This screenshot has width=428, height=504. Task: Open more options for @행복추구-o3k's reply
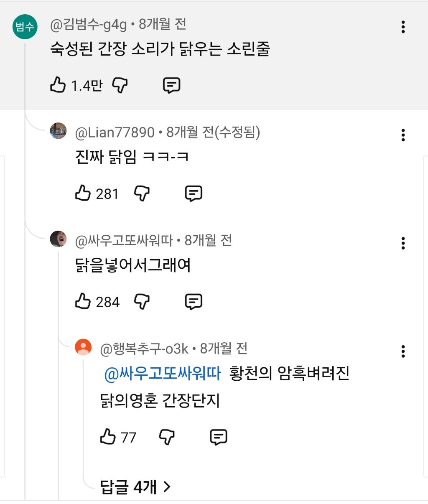(x=403, y=351)
